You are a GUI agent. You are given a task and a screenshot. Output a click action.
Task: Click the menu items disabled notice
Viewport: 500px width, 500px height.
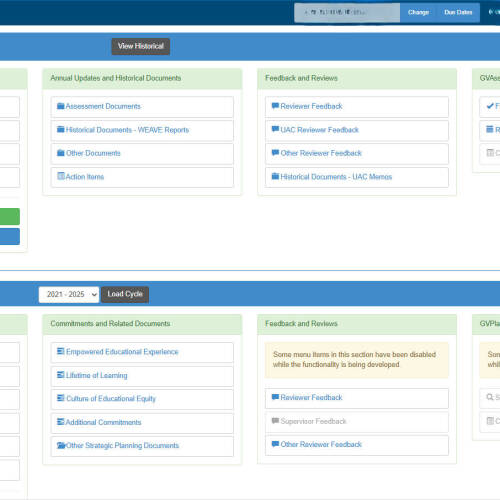(x=357, y=360)
